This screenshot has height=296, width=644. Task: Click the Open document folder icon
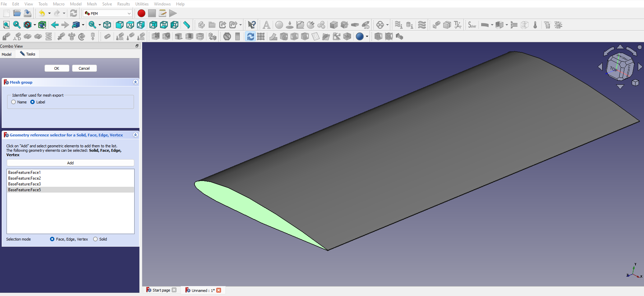17,13
